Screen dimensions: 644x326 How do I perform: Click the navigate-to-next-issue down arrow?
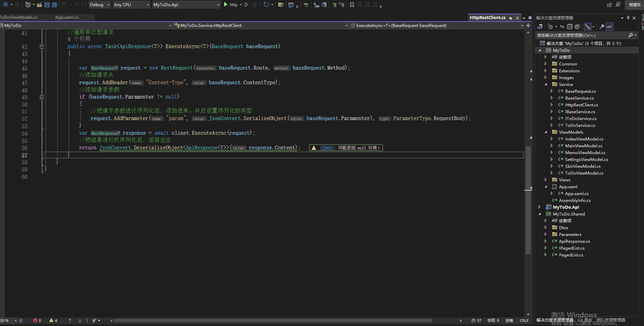[80, 321]
